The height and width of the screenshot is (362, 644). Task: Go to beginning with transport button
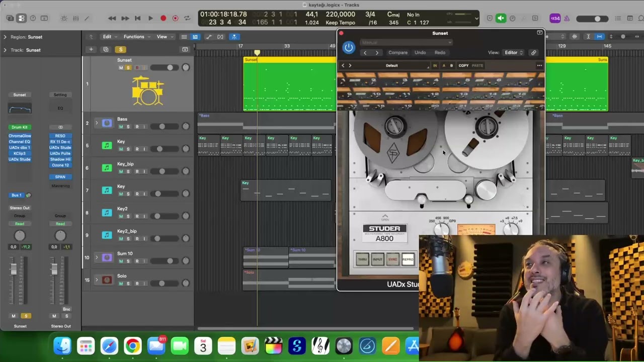137,18
